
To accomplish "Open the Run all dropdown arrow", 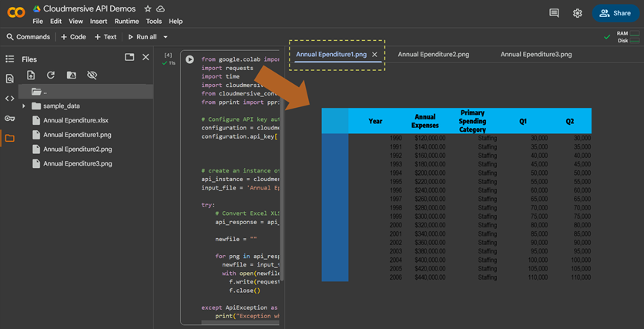I will click(166, 37).
